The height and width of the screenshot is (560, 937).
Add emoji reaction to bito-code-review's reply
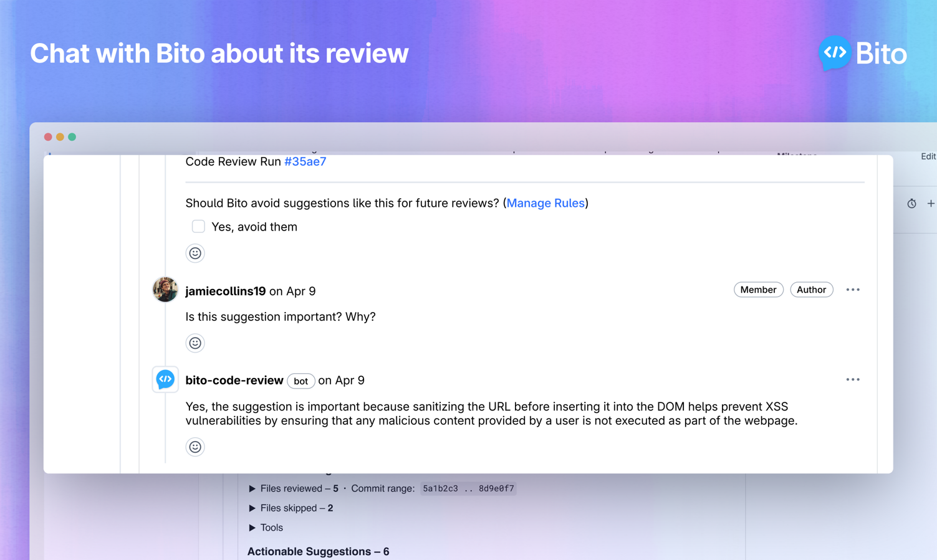click(x=195, y=447)
